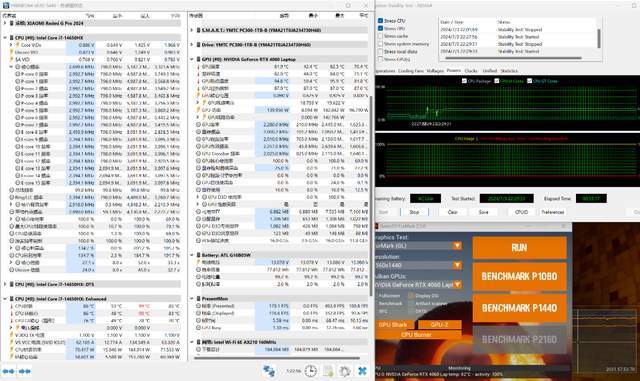Viewport: 640px width, 381px height.
Task: Click the shrink-layout inward arrows icon in HWiNFO
Action: pyautogui.click(x=24, y=371)
